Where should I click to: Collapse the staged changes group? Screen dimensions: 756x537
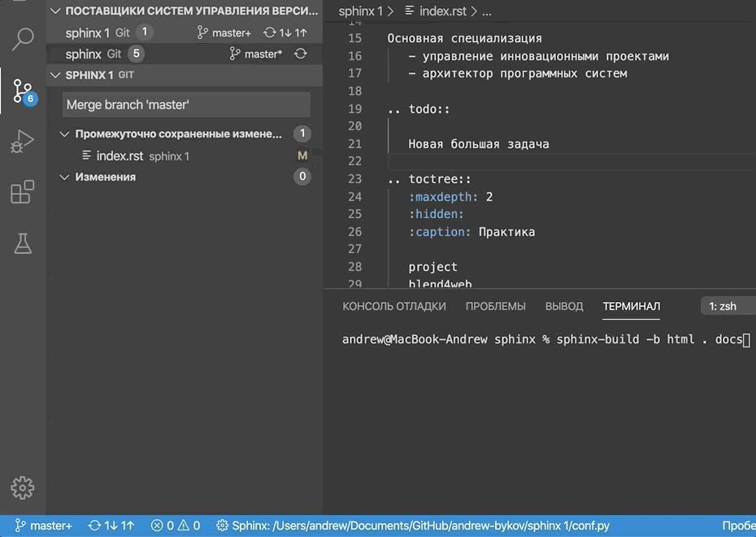(65, 133)
